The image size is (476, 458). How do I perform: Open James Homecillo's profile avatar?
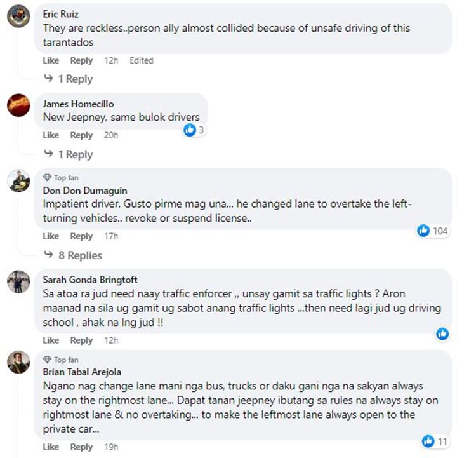(18, 105)
